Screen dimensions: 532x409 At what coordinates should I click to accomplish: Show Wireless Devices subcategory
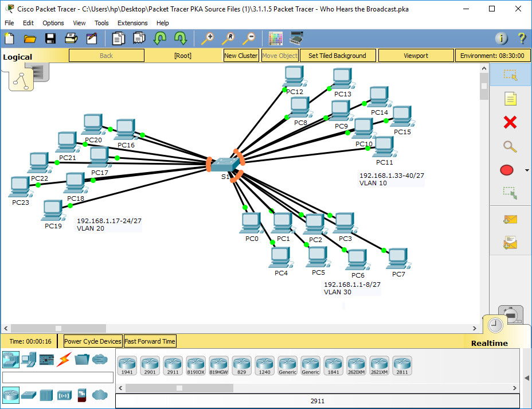(64, 395)
